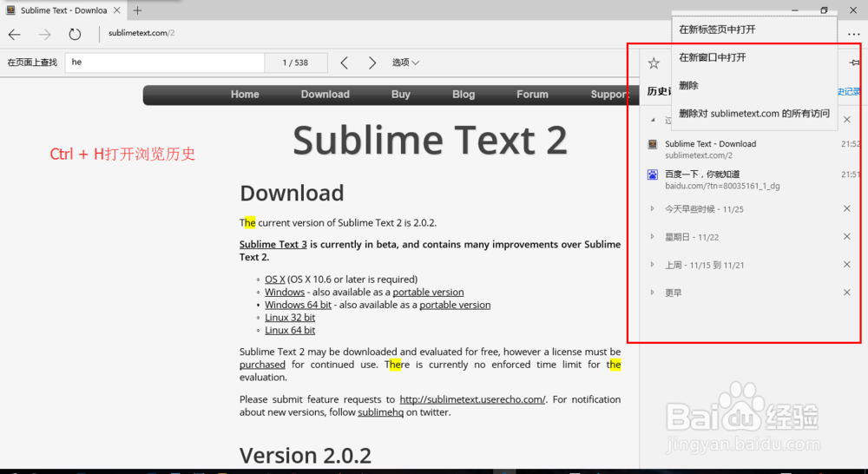Click the Sublime Text 2 heading
The image size is (868, 474).
(431, 140)
